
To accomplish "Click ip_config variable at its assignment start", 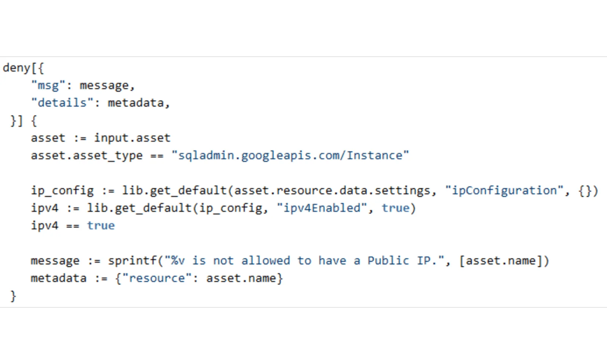I will pos(62,190).
